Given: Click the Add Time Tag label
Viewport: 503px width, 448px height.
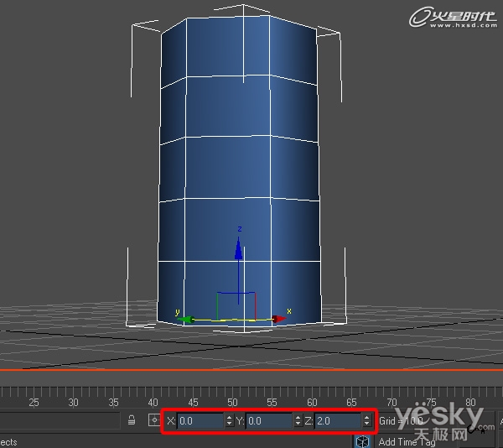Looking at the screenshot, I should (x=407, y=442).
